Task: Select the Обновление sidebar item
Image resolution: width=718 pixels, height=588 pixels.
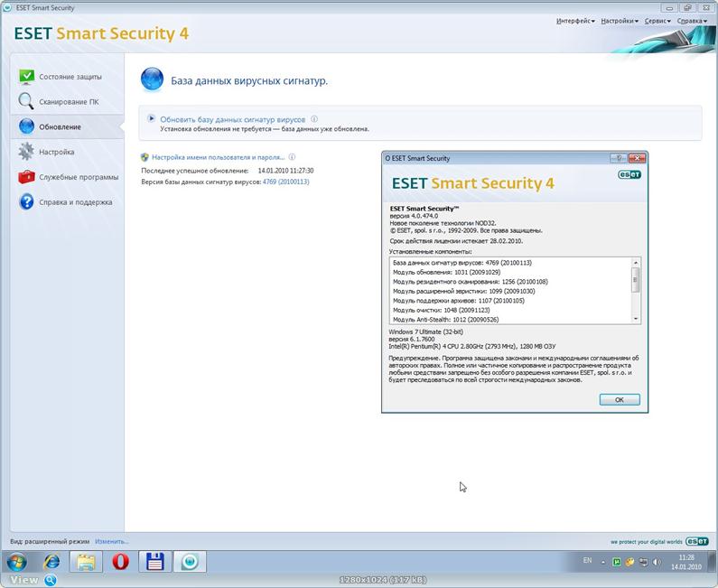Action: tap(68, 126)
